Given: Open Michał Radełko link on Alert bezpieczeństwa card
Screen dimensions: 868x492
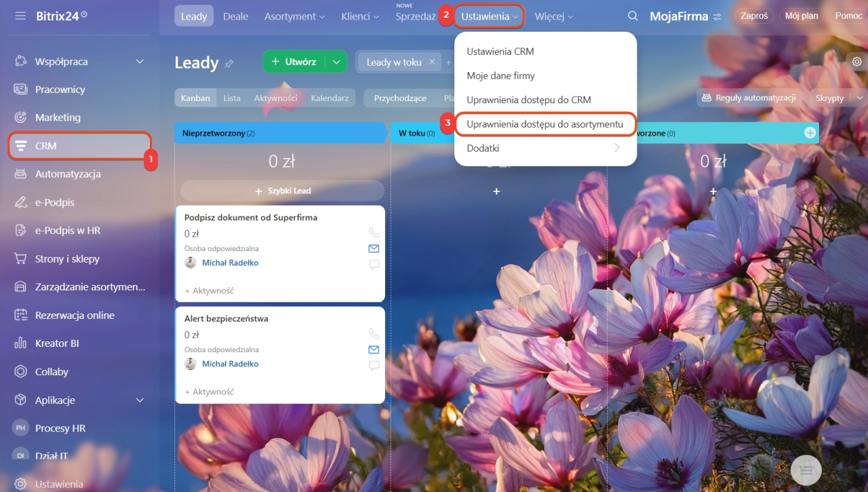Looking at the screenshot, I should coord(230,364).
